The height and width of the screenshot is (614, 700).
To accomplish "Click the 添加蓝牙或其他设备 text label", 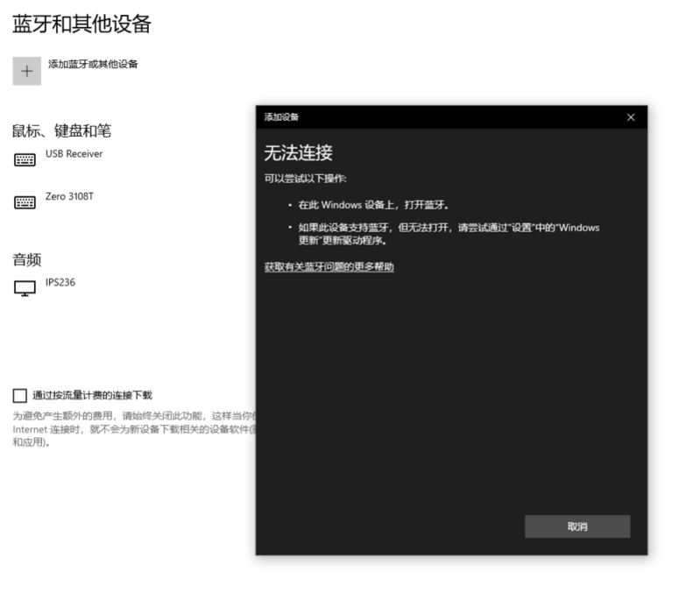I will tap(92, 64).
